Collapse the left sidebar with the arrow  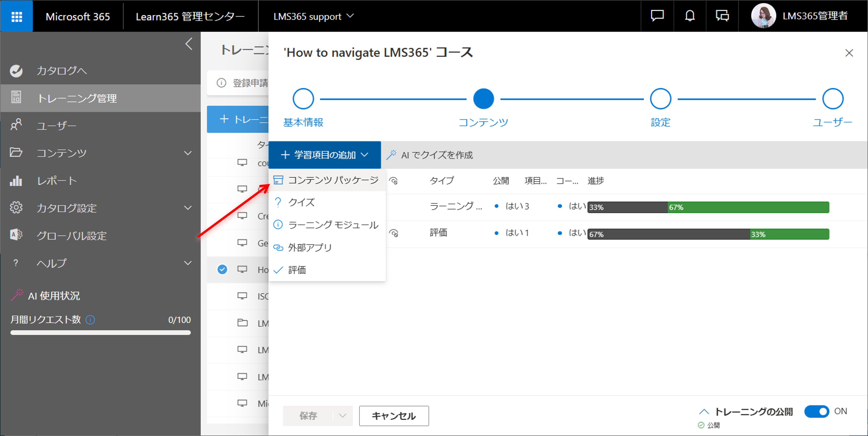click(x=189, y=44)
